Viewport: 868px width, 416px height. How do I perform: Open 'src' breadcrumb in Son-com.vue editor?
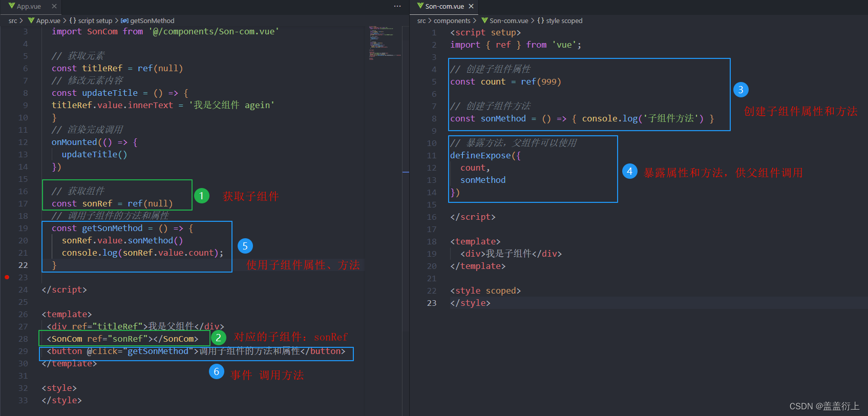click(421, 21)
